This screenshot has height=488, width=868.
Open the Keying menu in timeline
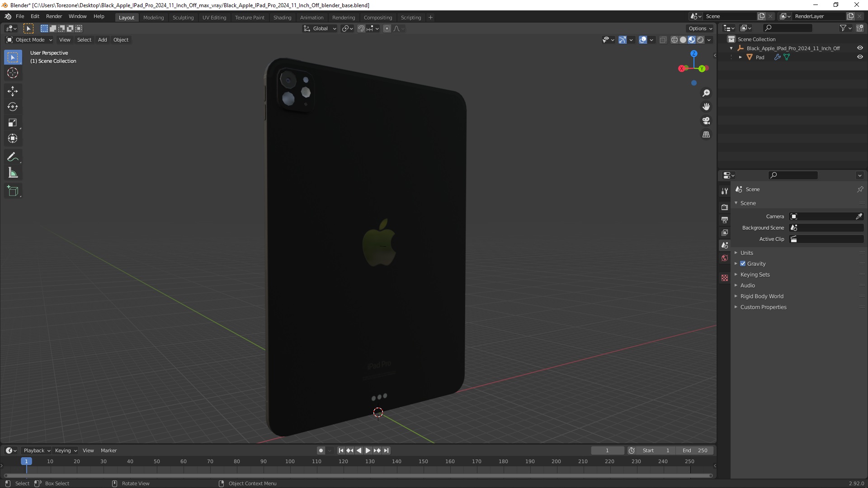pyautogui.click(x=66, y=450)
